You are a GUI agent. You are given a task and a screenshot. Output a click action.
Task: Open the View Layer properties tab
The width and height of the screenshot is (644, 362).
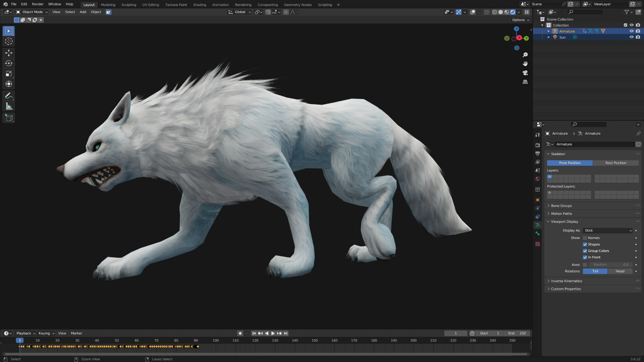[x=538, y=162]
